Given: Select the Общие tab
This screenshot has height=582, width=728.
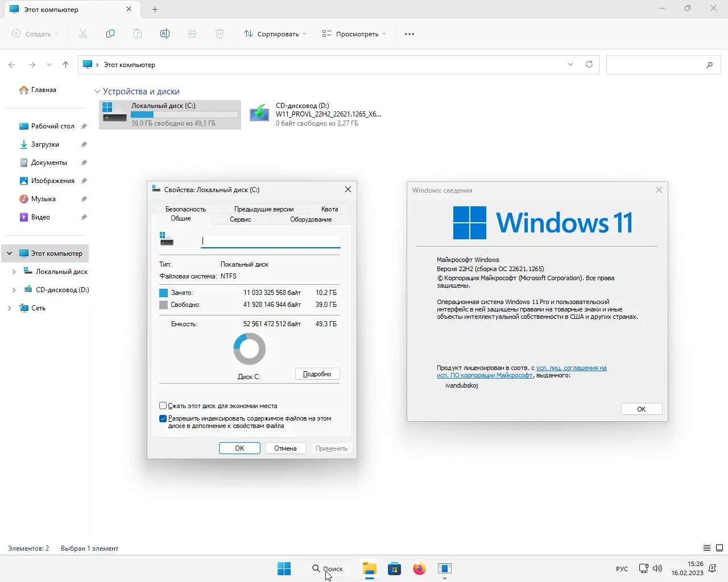Looking at the screenshot, I should [181, 219].
